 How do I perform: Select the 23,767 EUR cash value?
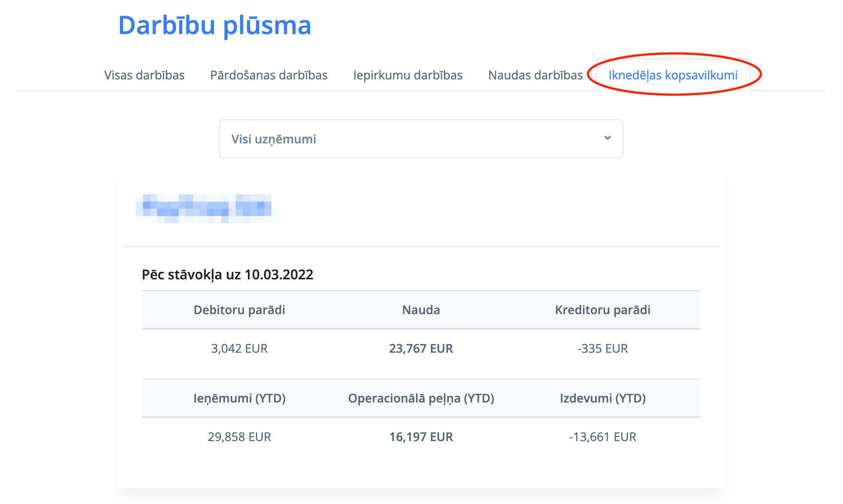(421, 349)
